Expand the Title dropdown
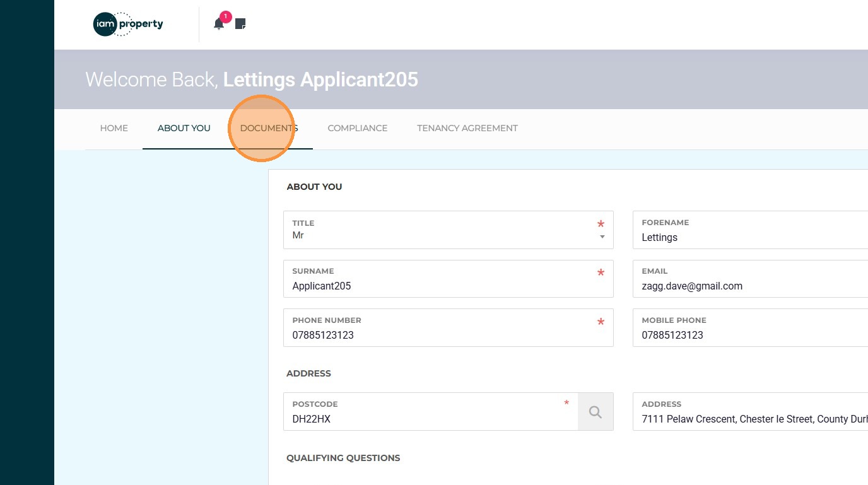Viewport: 868px width, 485px height. tap(602, 237)
